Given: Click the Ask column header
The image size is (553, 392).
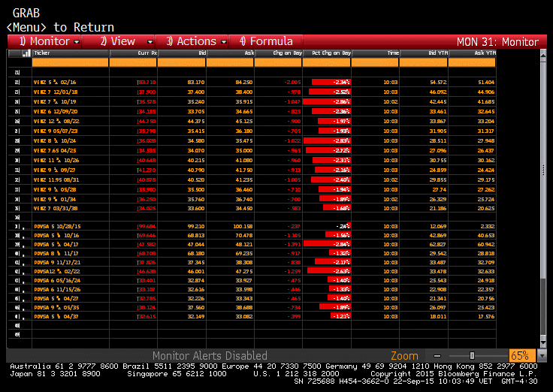Looking at the screenshot, I should coord(231,53).
